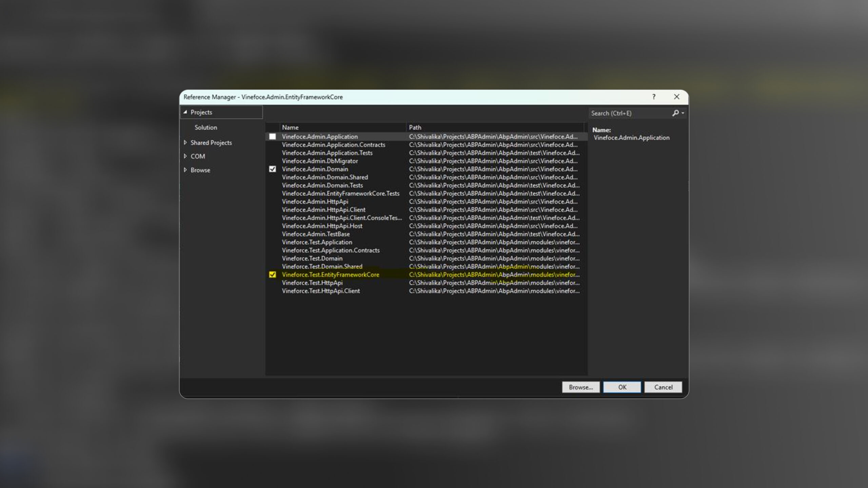Click the search magnifier icon
868x488 pixels.
click(675, 113)
